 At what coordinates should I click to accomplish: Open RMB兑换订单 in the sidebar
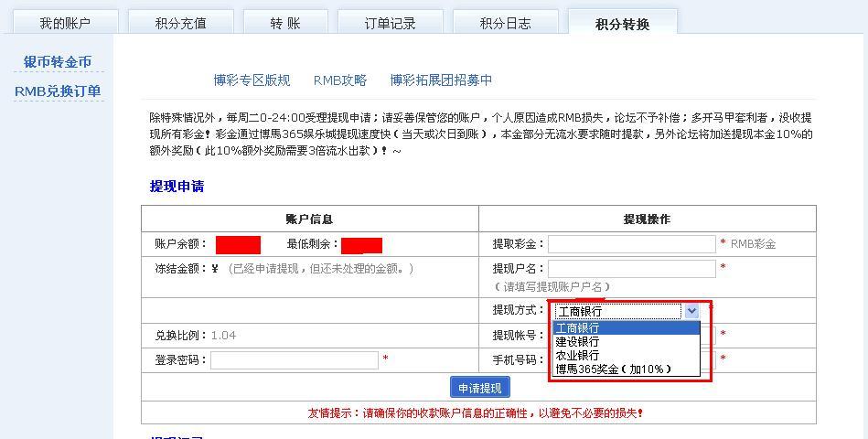[58, 91]
